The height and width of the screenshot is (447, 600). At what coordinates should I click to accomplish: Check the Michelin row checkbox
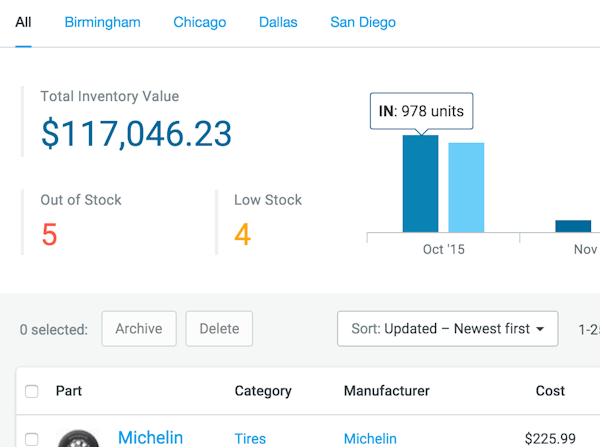coord(32,439)
